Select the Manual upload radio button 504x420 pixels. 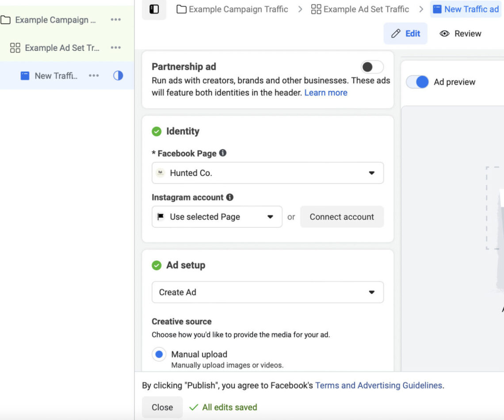click(x=159, y=354)
